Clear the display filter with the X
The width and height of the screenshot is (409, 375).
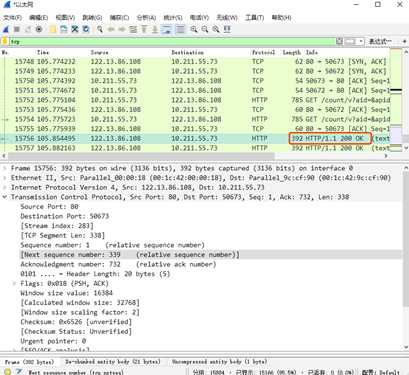pos(340,41)
